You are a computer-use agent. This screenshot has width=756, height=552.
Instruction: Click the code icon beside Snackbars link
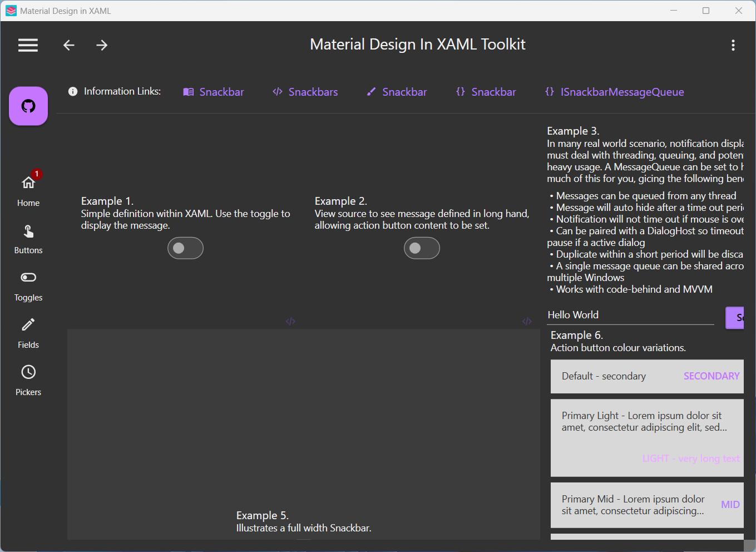click(278, 92)
